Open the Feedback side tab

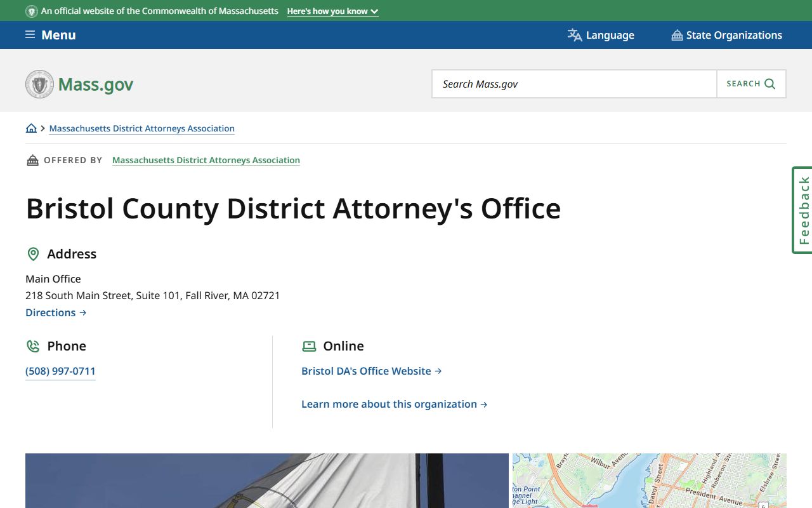pyautogui.click(x=802, y=210)
